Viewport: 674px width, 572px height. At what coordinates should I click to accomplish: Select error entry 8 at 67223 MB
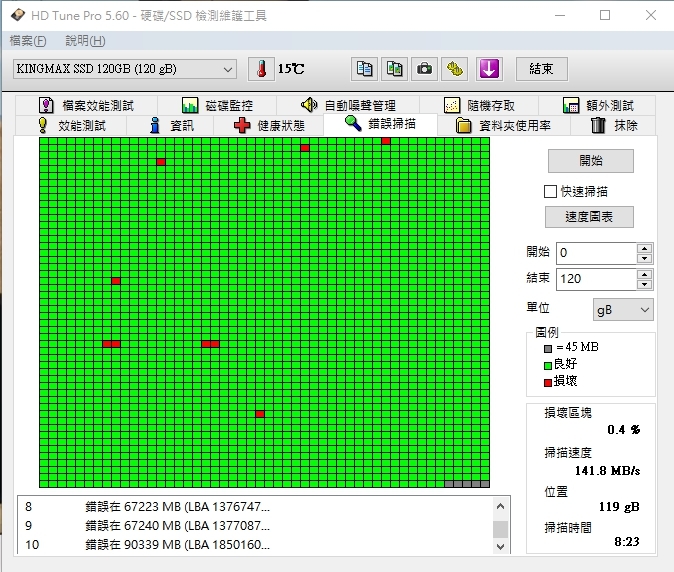[255, 507]
